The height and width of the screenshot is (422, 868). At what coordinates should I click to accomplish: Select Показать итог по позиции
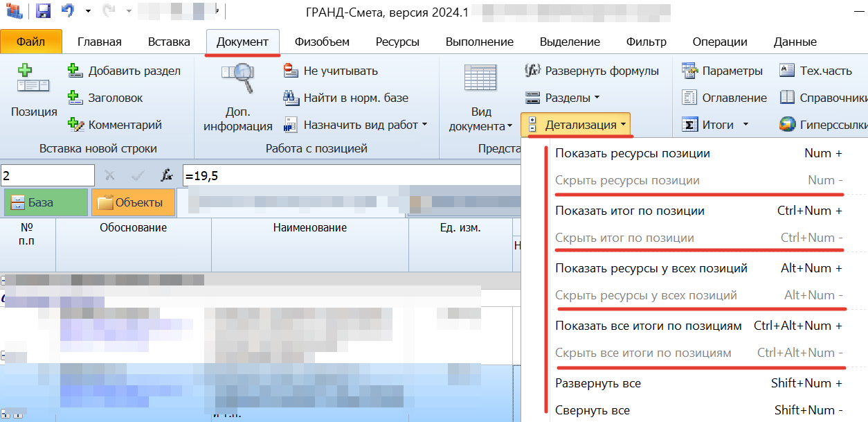698,211
